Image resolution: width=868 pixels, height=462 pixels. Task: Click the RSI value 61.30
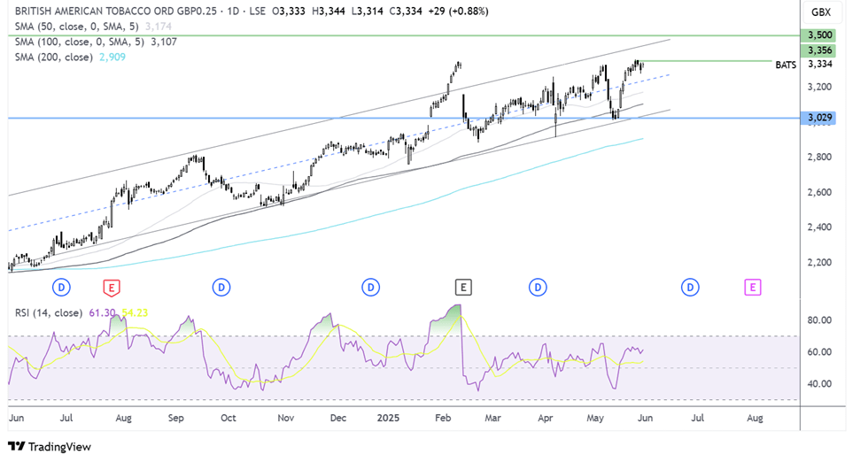pos(102,313)
